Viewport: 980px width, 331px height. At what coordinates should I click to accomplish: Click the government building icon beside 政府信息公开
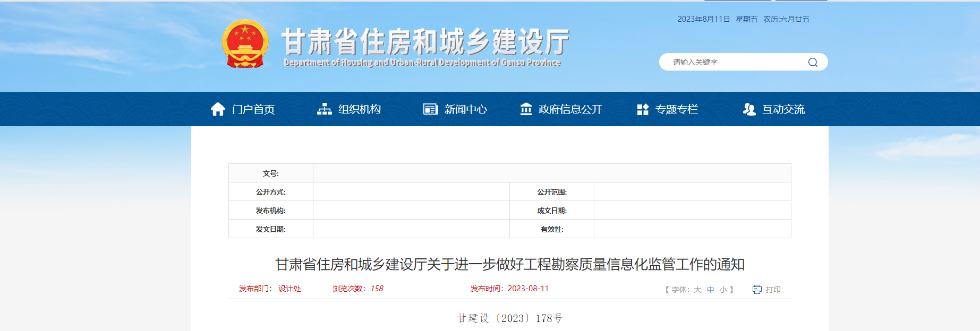pyautogui.click(x=526, y=109)
